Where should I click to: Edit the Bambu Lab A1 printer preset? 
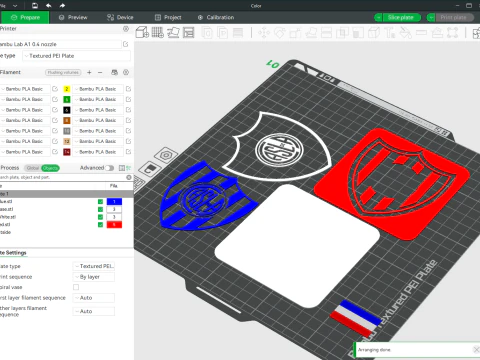click(x=126, y=44)
